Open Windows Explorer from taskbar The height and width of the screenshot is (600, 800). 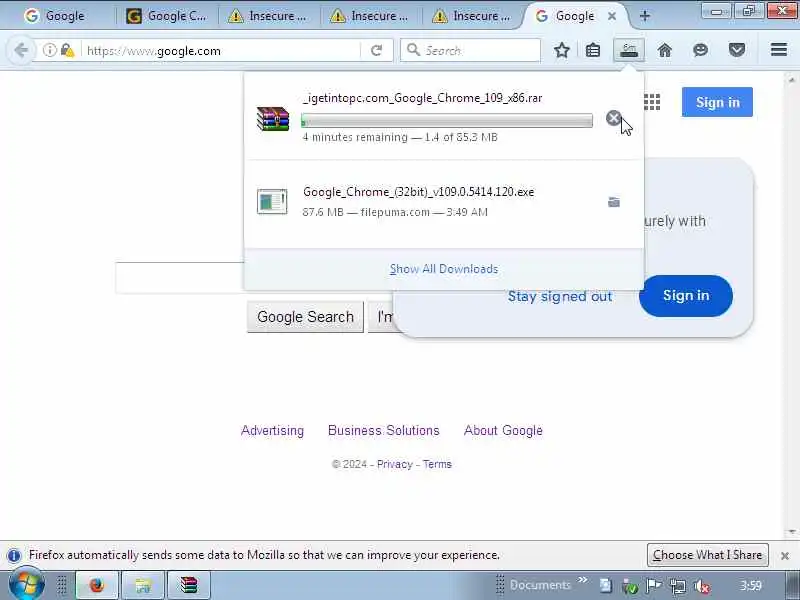[143, 585]
